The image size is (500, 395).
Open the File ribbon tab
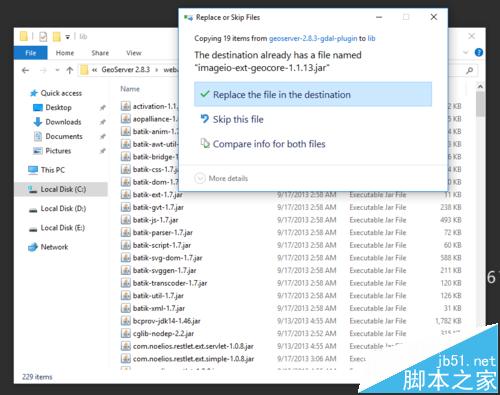[x=31, y=53]
